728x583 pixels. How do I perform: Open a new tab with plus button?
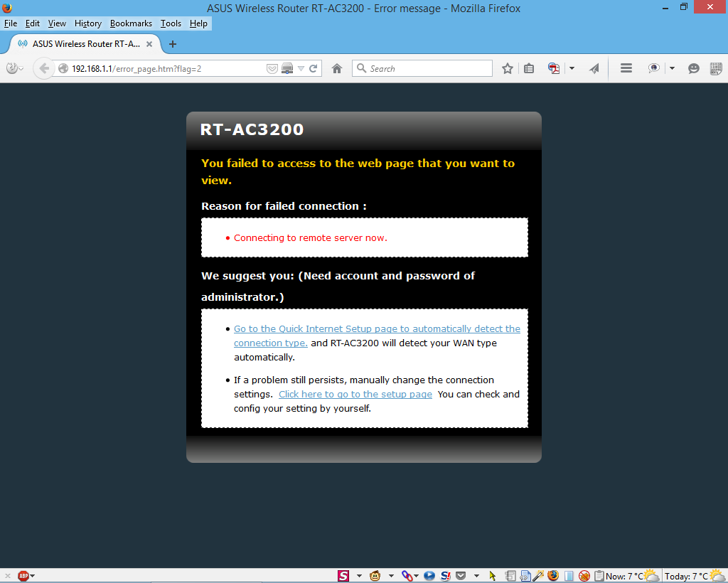click(173, 44)
